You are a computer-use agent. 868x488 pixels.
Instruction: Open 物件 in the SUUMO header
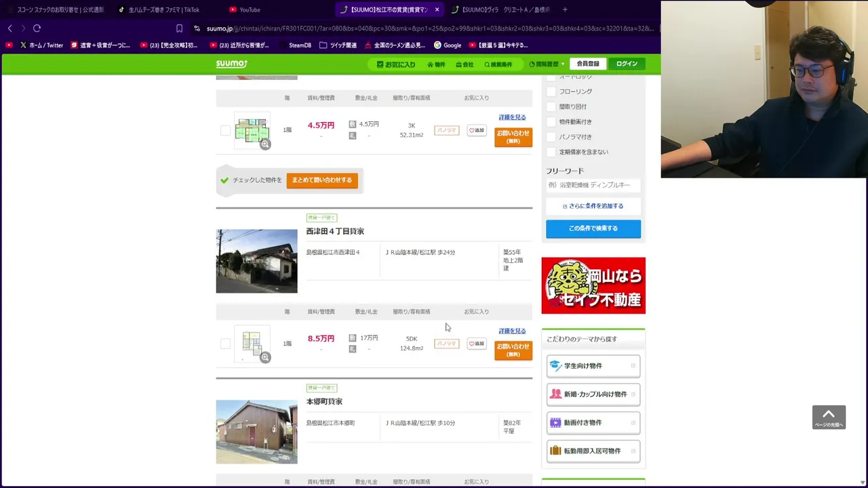tap(436, 64)
